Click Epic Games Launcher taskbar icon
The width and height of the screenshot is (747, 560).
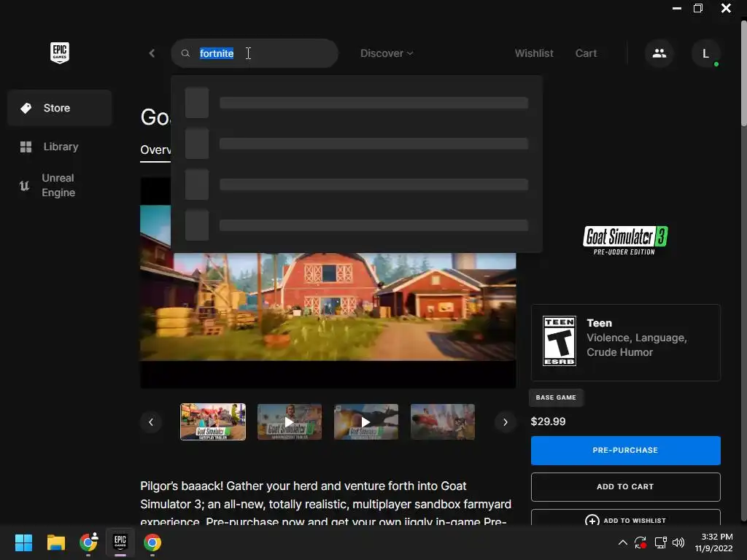[120, 542]
